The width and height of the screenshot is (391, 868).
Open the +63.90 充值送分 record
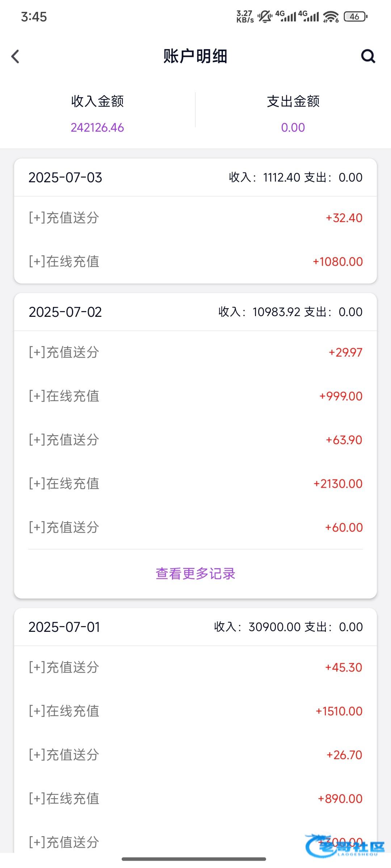click(x=195, y=440)
